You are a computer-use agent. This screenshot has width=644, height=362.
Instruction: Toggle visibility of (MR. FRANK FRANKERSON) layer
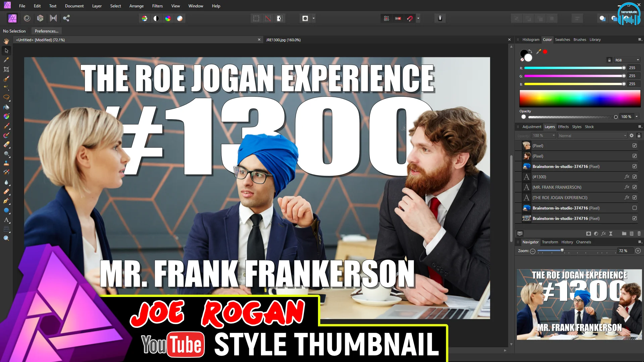point(635,187)
